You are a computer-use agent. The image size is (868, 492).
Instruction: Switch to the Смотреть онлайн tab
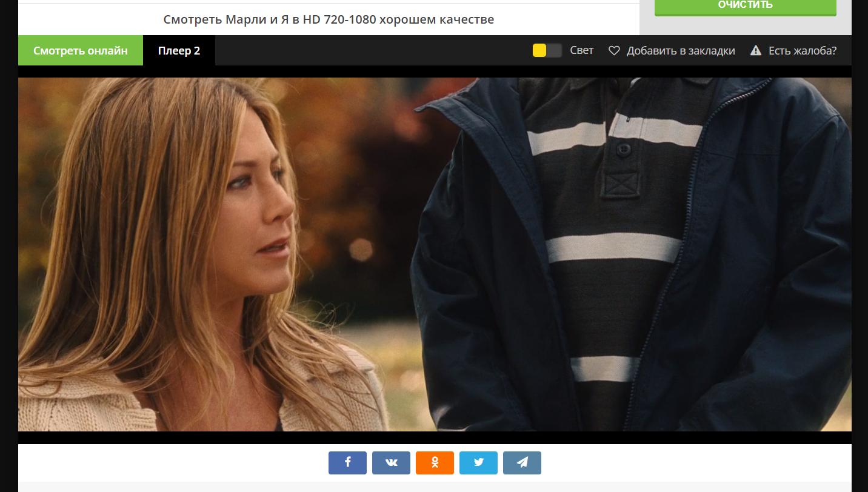(x=81, y=50)
